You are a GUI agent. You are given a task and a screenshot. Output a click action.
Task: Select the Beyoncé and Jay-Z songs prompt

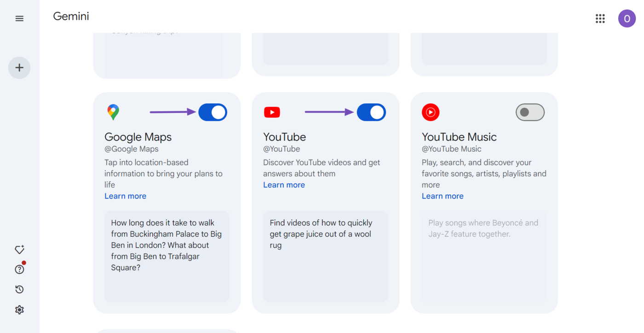point(484,257)
